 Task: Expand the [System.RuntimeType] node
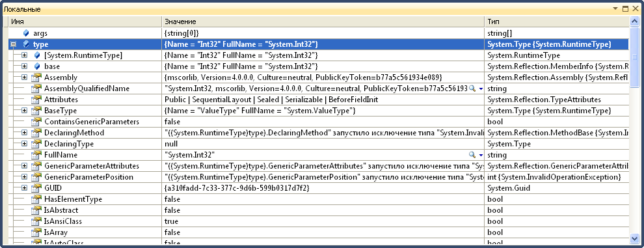pos(24,55)
